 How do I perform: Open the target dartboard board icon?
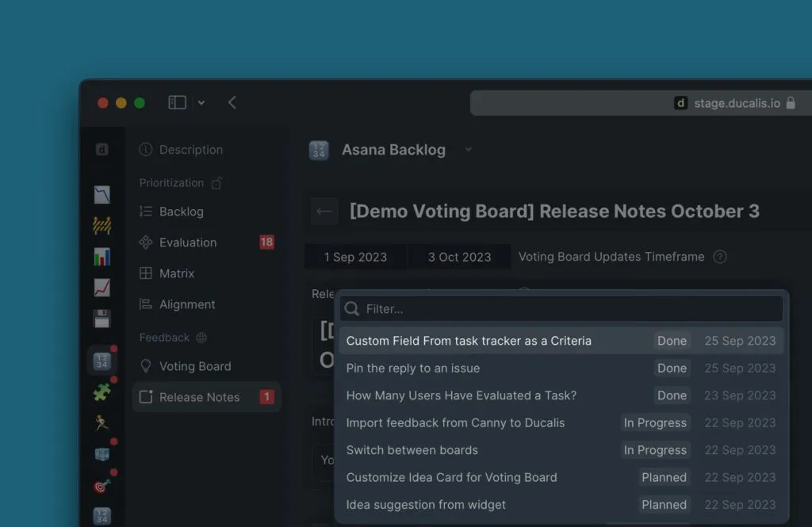point(101,485)
